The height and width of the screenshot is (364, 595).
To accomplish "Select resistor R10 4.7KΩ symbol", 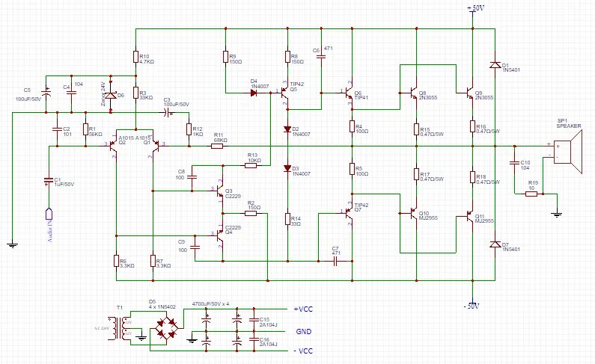I will point(135,57).
